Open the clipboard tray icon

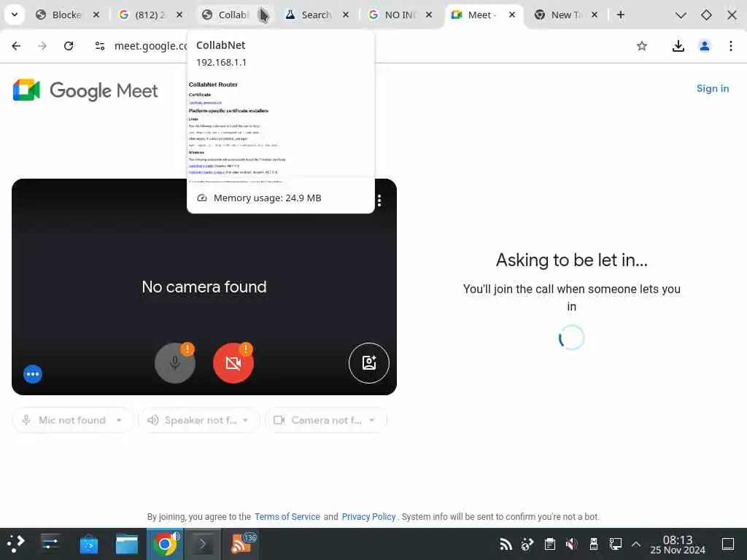(x=550, y=544)
